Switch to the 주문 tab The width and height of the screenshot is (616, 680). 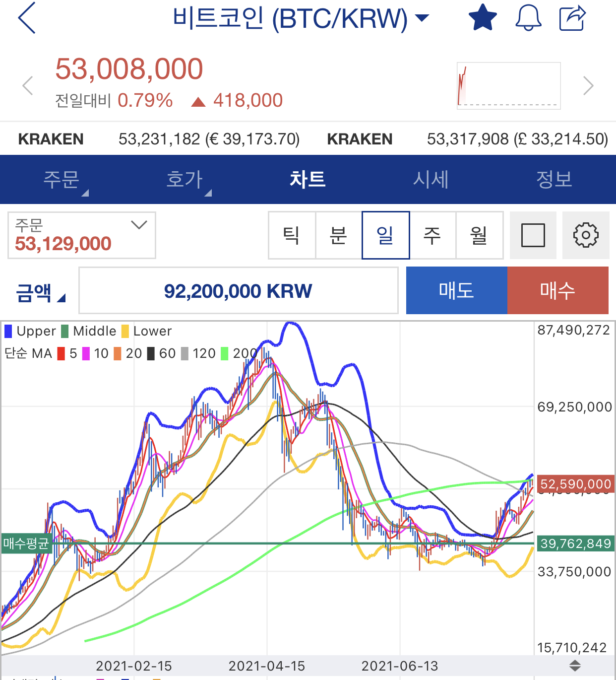click(x=62, y=180)
